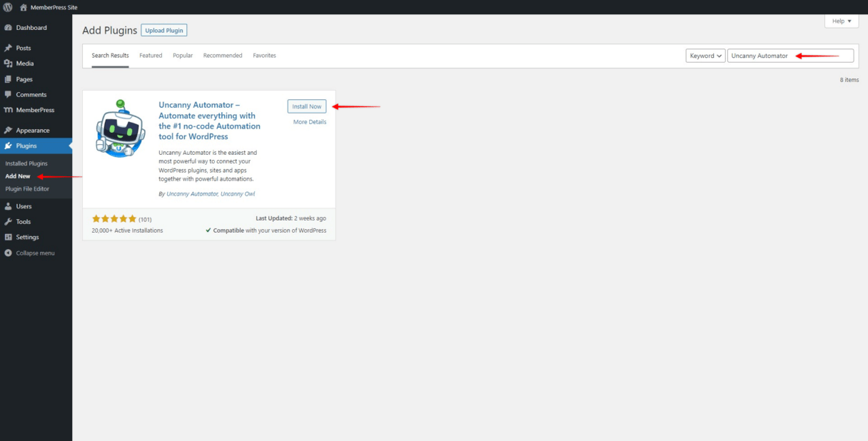Click the Add Plugins page heading

[x=109, y=31]
